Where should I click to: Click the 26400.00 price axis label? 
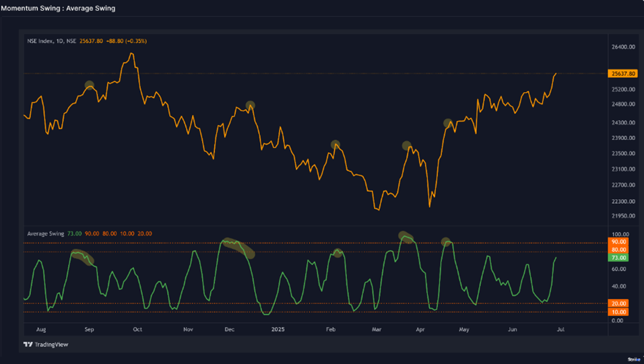(x=622, y=47)
